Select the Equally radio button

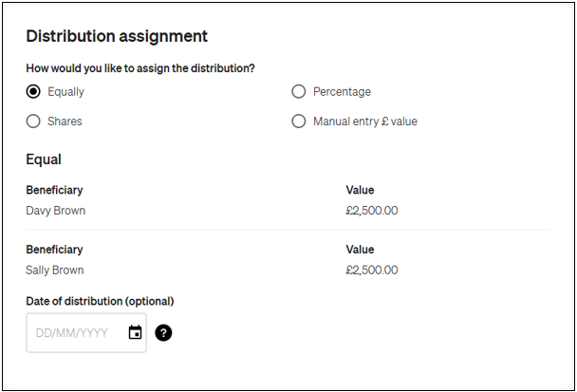pyautogui.click(x=33, y=92)
